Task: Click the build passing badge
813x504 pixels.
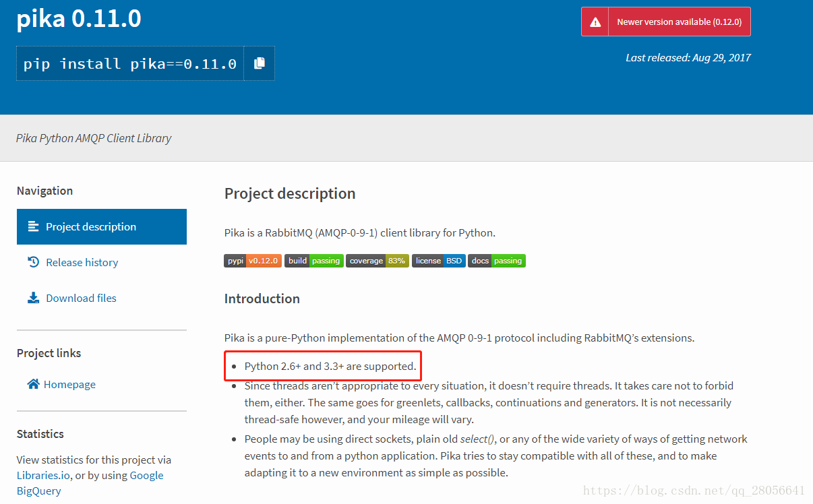Action: [x=314, y=261]
